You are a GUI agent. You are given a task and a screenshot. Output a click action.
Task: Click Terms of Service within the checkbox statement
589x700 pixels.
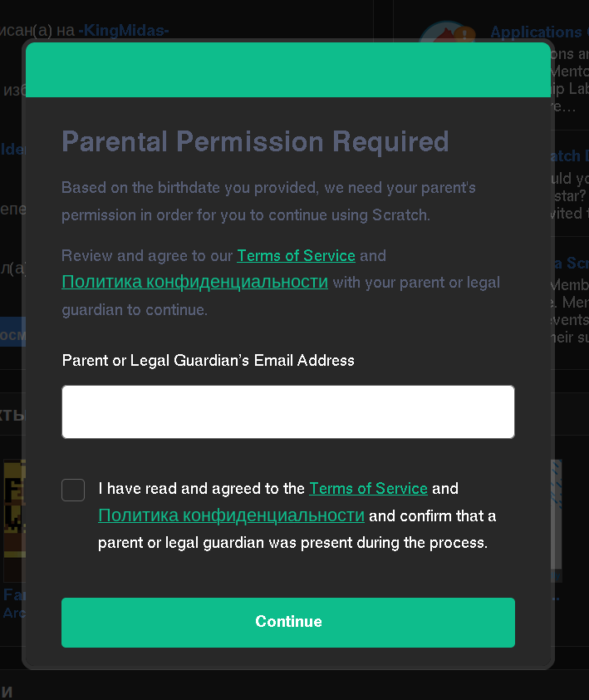368,488
